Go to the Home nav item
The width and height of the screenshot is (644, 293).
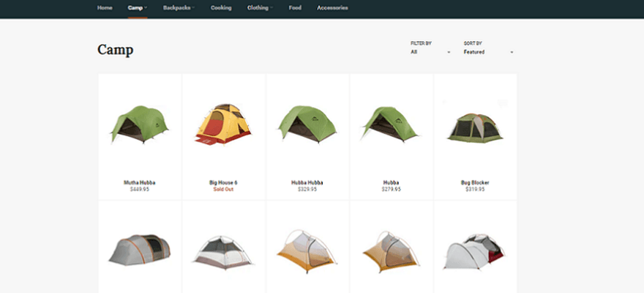point(105,8)
